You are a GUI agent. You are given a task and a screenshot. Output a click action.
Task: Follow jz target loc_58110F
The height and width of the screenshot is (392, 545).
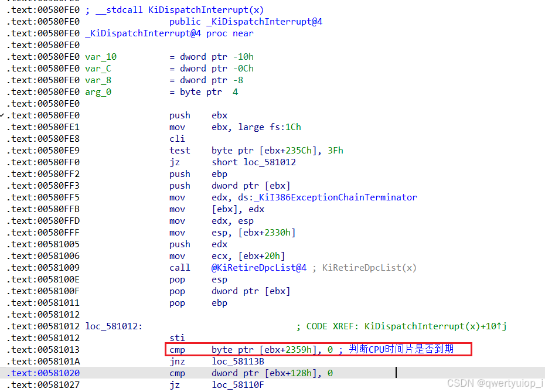point(238,385)
